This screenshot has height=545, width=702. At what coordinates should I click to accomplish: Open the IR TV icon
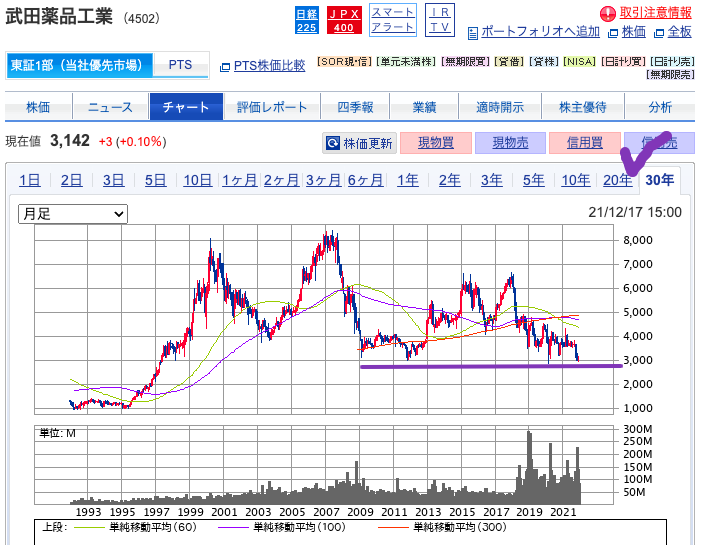[440, 20]
